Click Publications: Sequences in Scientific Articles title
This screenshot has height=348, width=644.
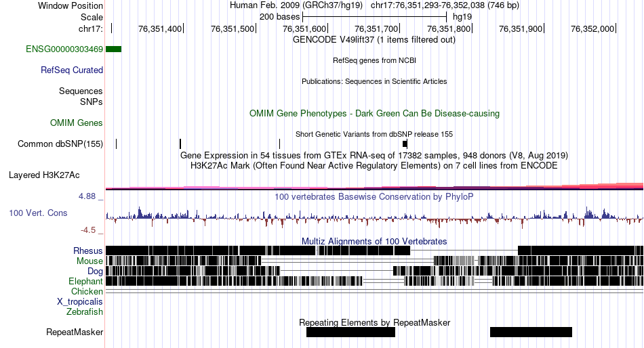tap(374, 81)
